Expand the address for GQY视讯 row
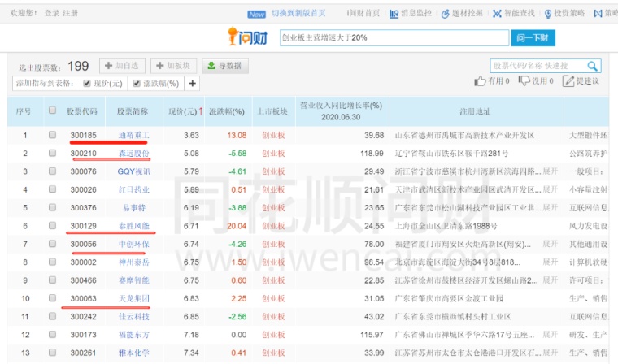Image resolution: width=618 pixels, height=364 pixels. [x=550, y=171]
